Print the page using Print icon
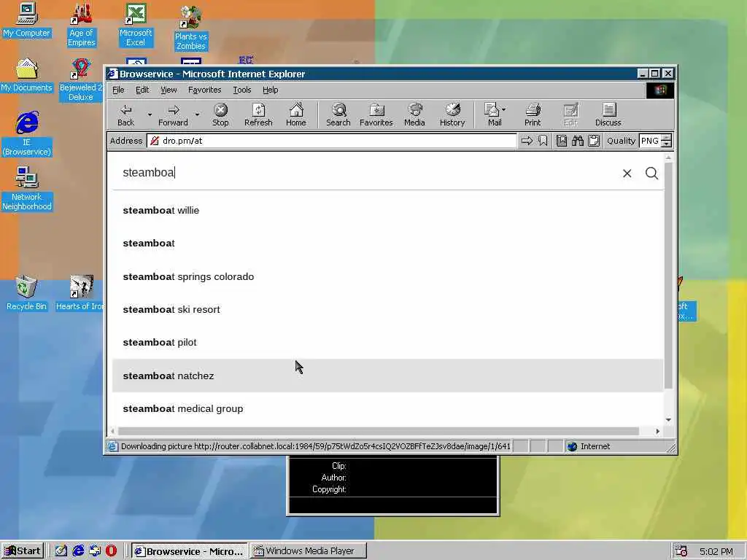 pos(533,114)
